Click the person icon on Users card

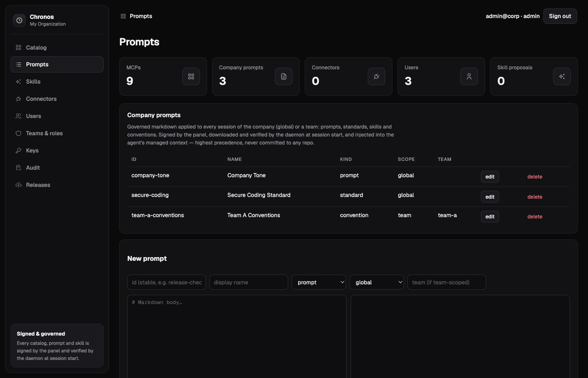tap(469, 76)
